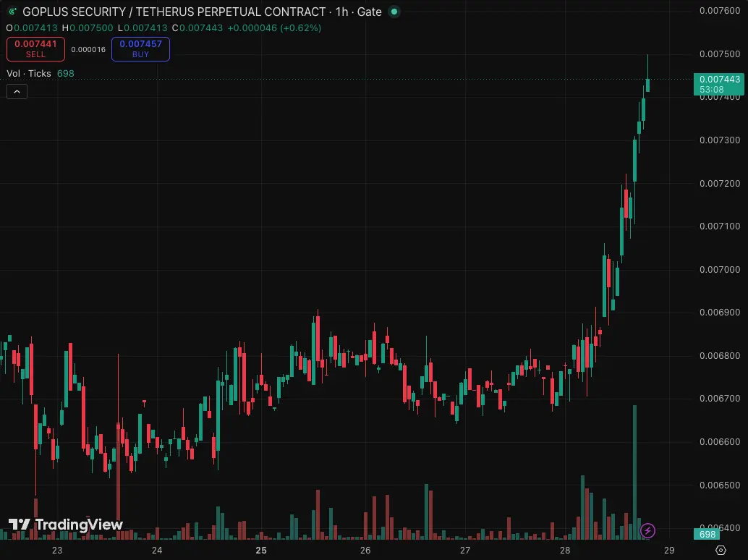Click the green market-open status dot
Screen dimensions: 748x560
point(394,12)
